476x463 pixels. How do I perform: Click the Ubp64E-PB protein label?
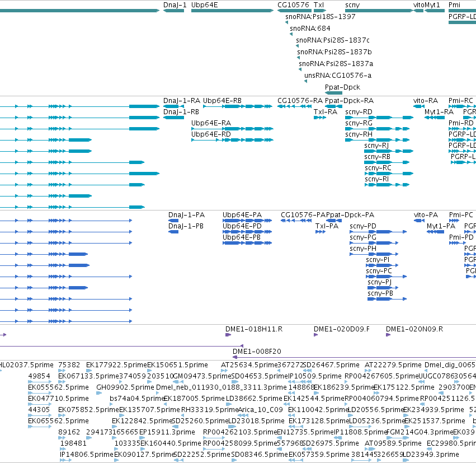click(241, 237)
